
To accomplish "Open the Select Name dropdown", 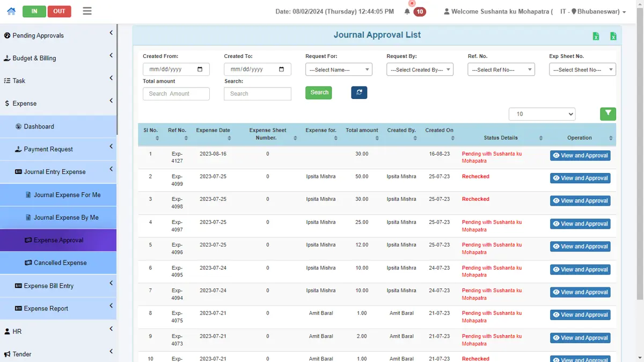I will 339,69.
